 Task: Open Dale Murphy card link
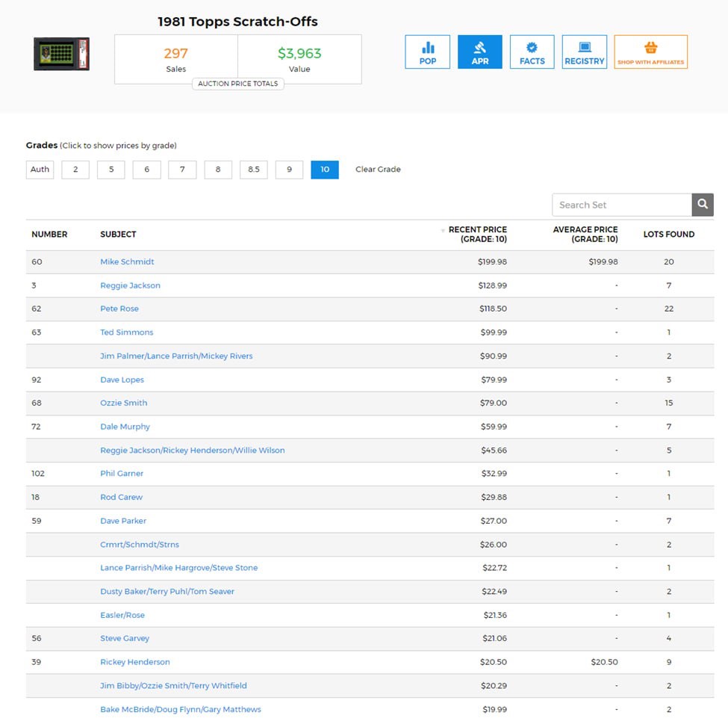[125, 427]
